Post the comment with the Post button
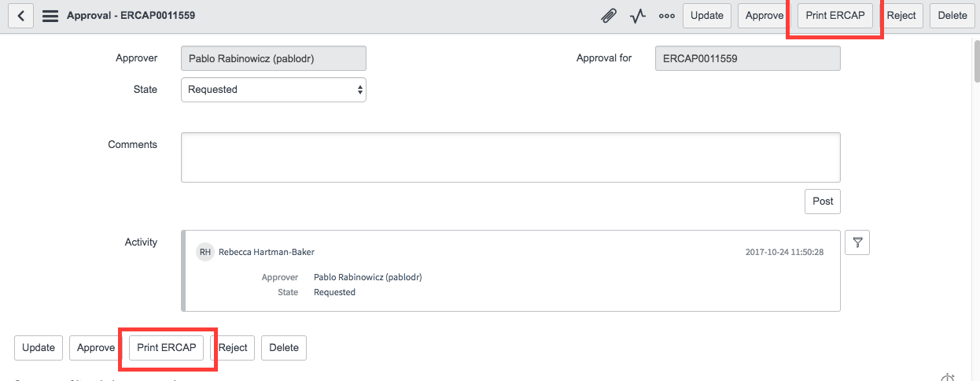 823,202
